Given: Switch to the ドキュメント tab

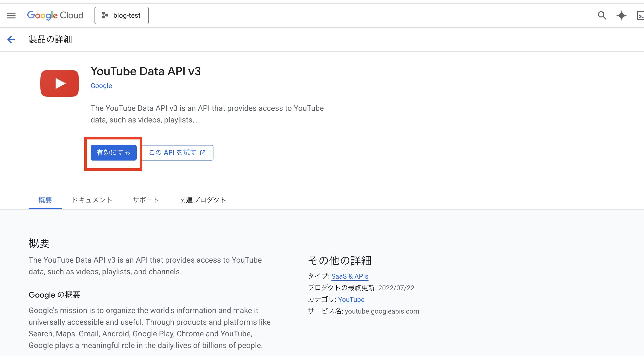Looking at the screenshot, I should pyautogui.click(x=92, y=200).
